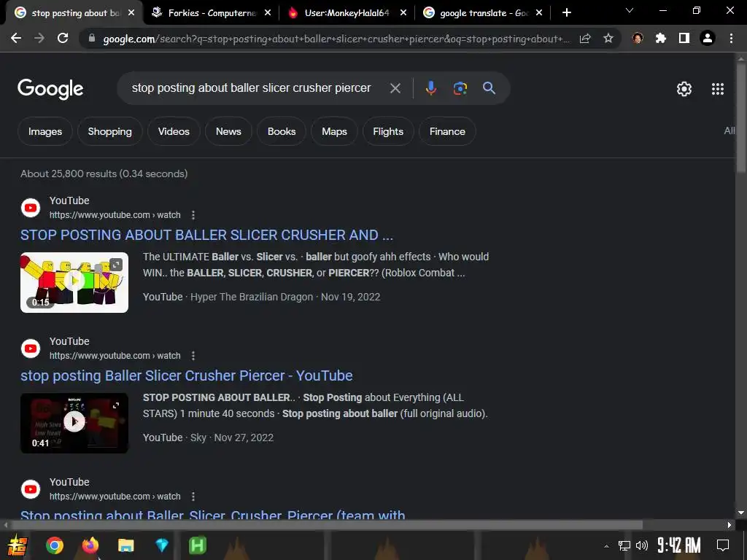Go to the Google logo homepage

tap(50, 89)
